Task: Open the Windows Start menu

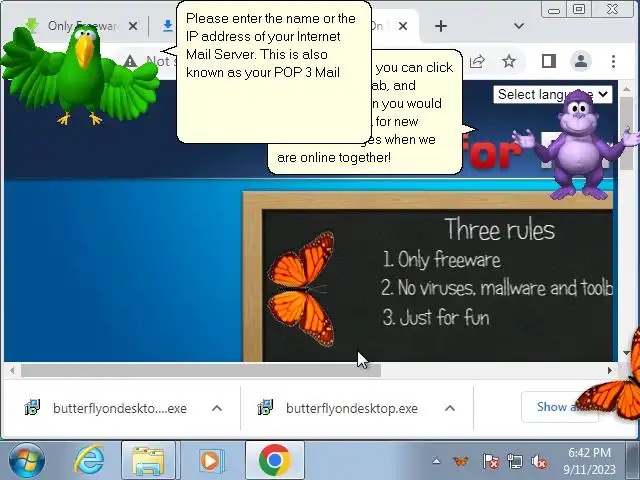Action: pos(27,461)
